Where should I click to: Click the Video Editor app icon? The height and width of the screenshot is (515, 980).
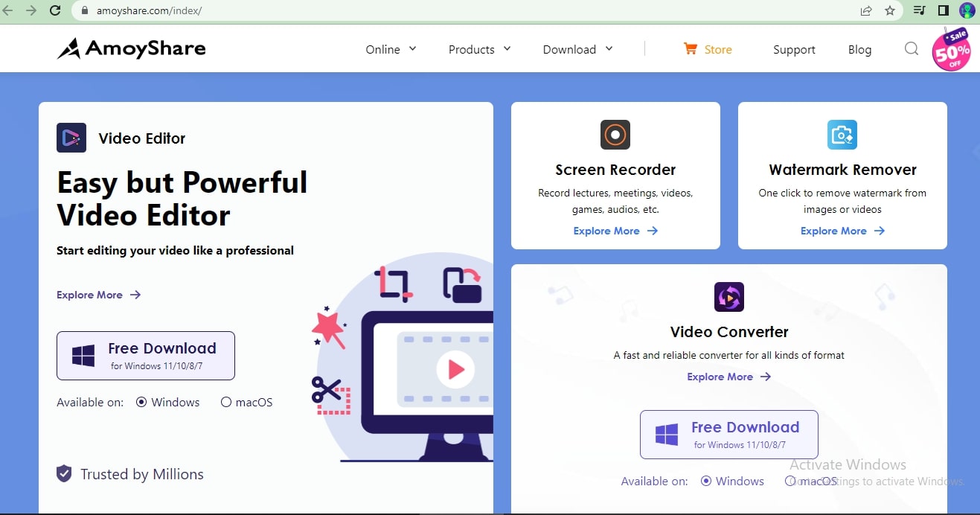pos(71,138)
